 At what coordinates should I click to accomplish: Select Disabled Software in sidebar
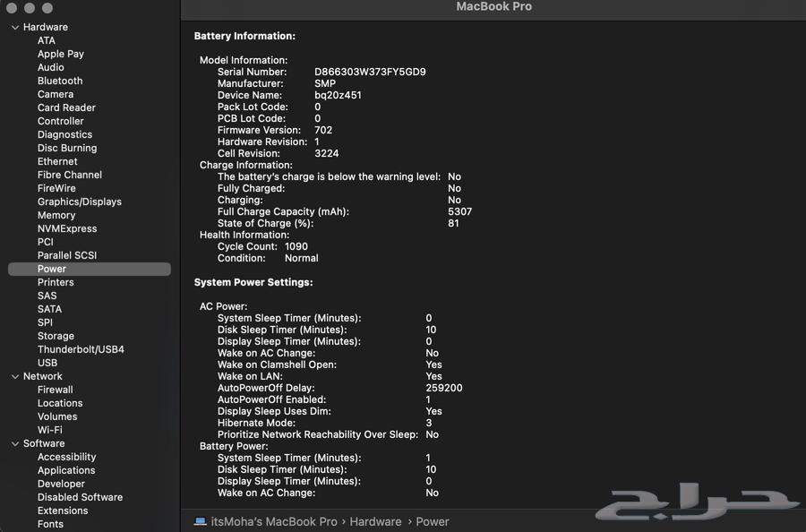click(x=80, y=497)
